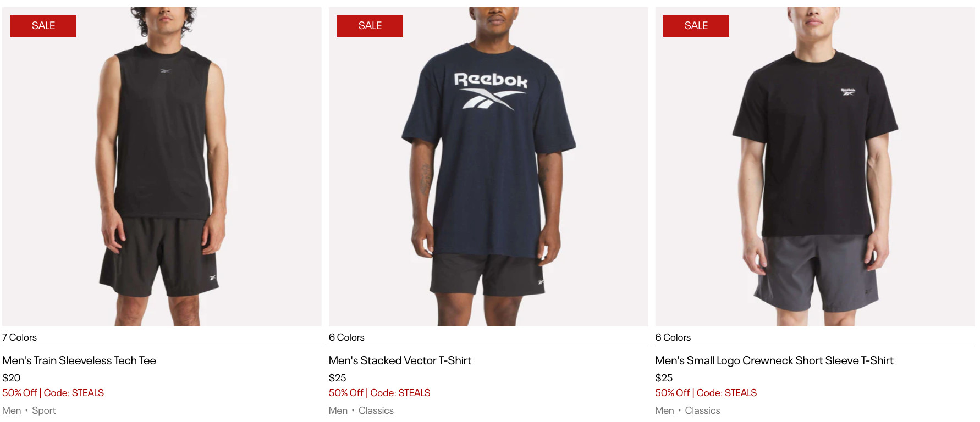The height and width of the screenshot is (422, 980).
Task: Open Men's Train Sleeveless Tech Tee link
Action: click(79, 360)
